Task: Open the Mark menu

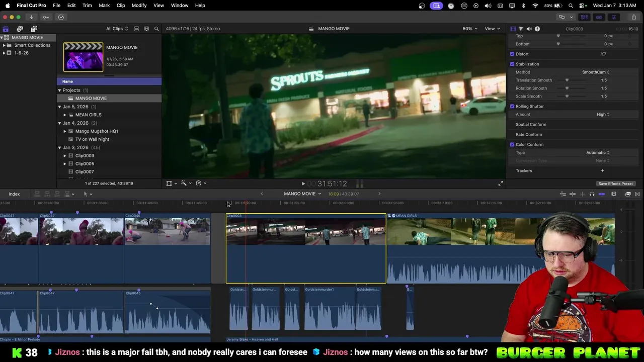Action: coord(104,6)
